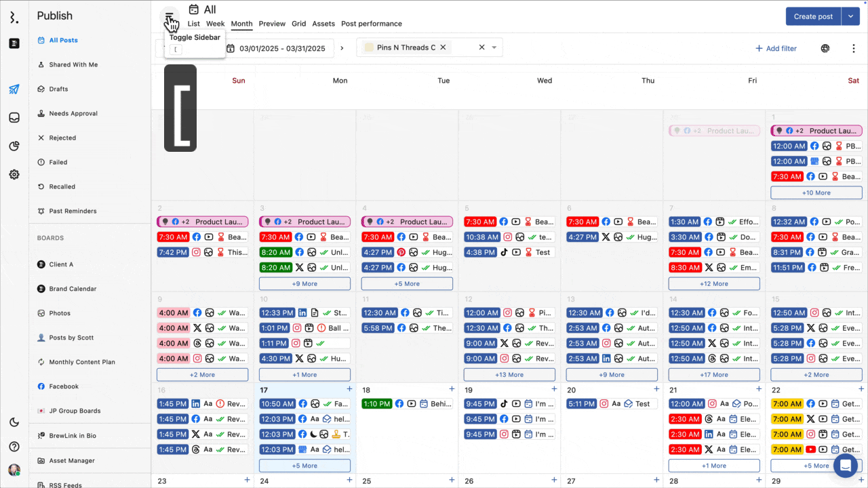868x488 pixels.
Task: Switch to the Week view tab
Action: 215,24
